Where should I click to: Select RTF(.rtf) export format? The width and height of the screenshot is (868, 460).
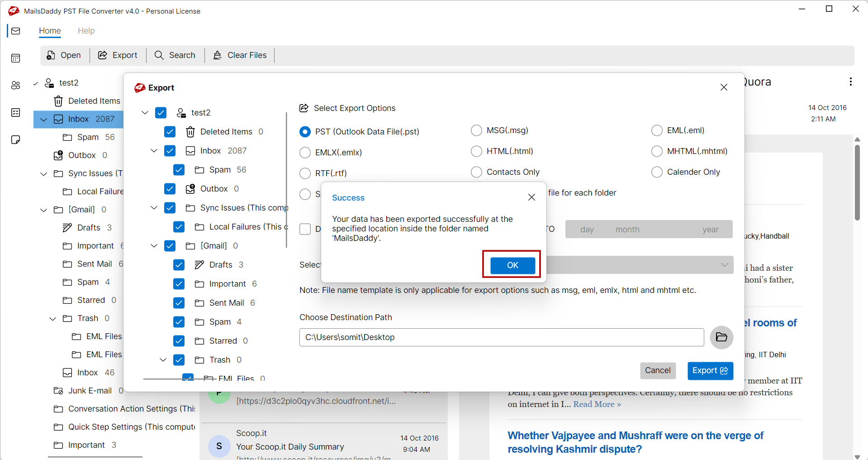coord(305,173)
